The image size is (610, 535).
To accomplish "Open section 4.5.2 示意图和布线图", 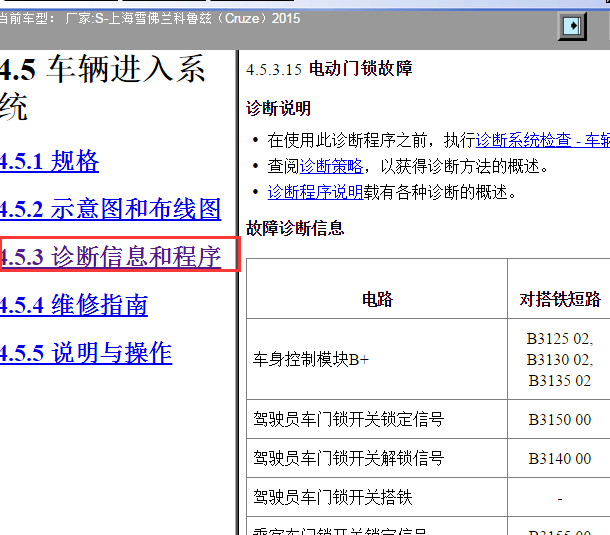I will (110, 209).
